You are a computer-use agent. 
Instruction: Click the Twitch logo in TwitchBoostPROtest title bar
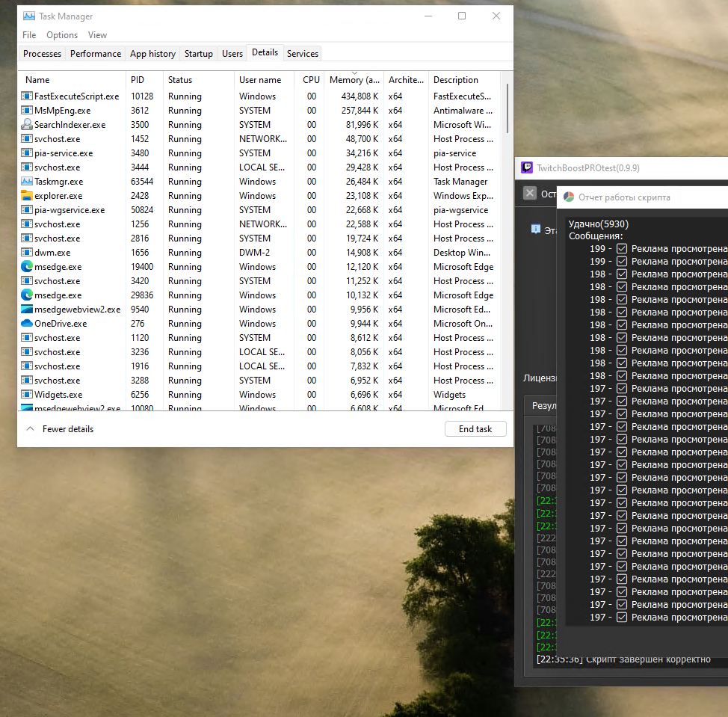pos(527,168)
